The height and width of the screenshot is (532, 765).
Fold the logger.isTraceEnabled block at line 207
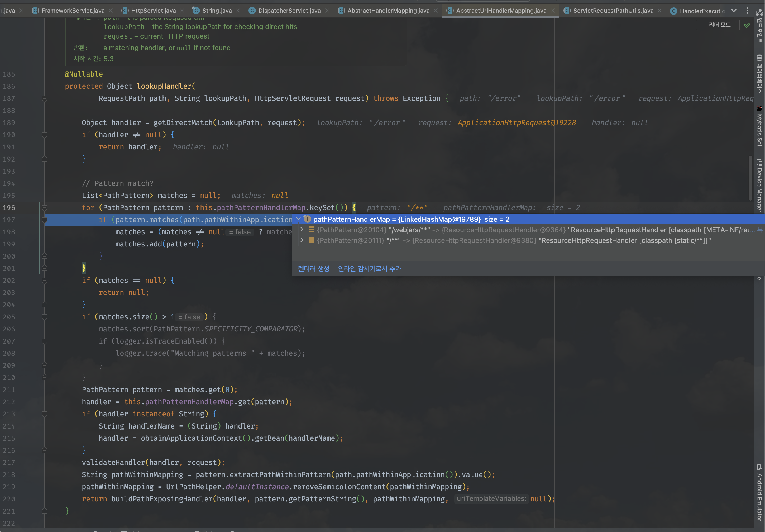pos(45,341)
